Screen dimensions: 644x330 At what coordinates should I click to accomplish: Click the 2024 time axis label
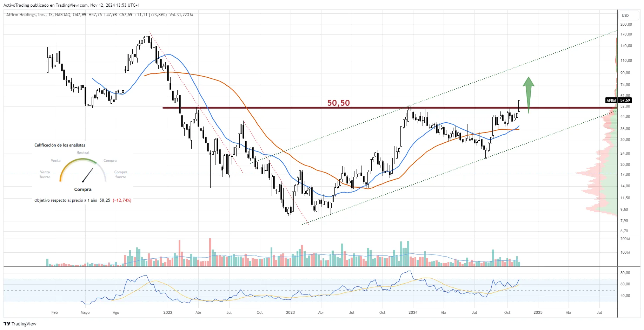coord(413,312)
